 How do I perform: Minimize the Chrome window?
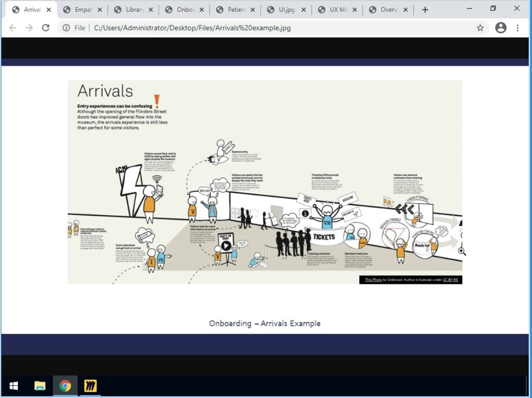click(x=469, y=8)
